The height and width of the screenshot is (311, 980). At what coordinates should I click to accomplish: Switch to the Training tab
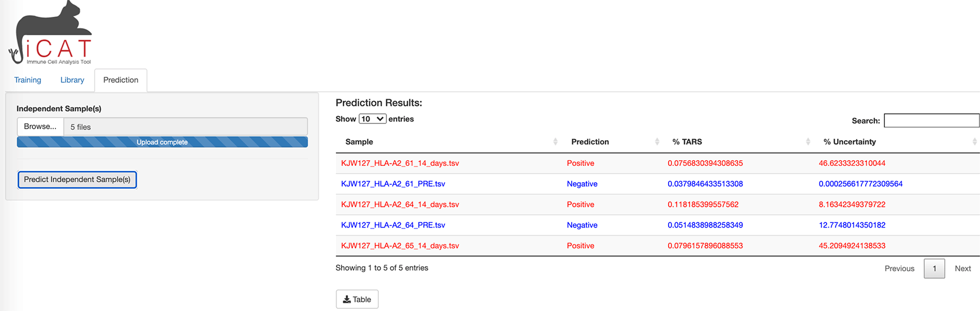tap(27, 80)
